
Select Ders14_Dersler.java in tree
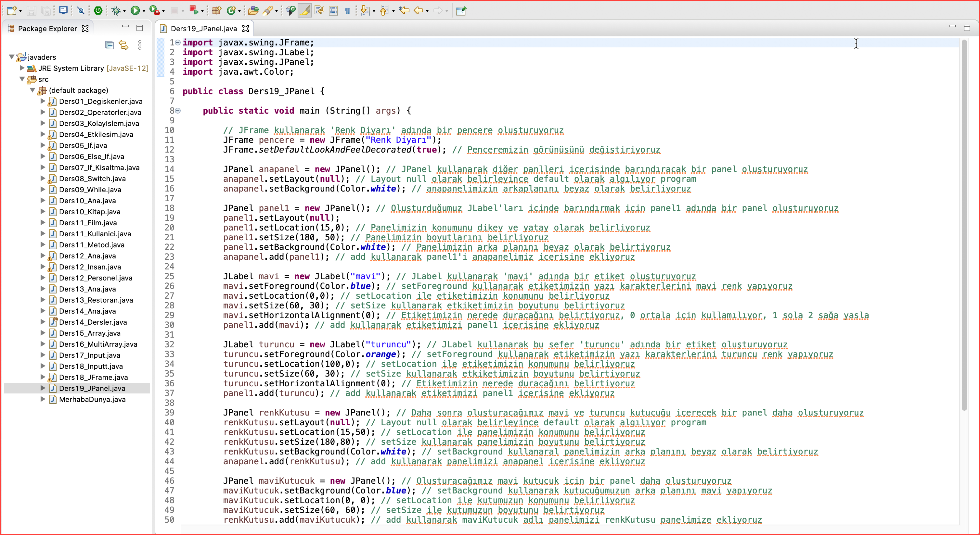pos(93,322)
